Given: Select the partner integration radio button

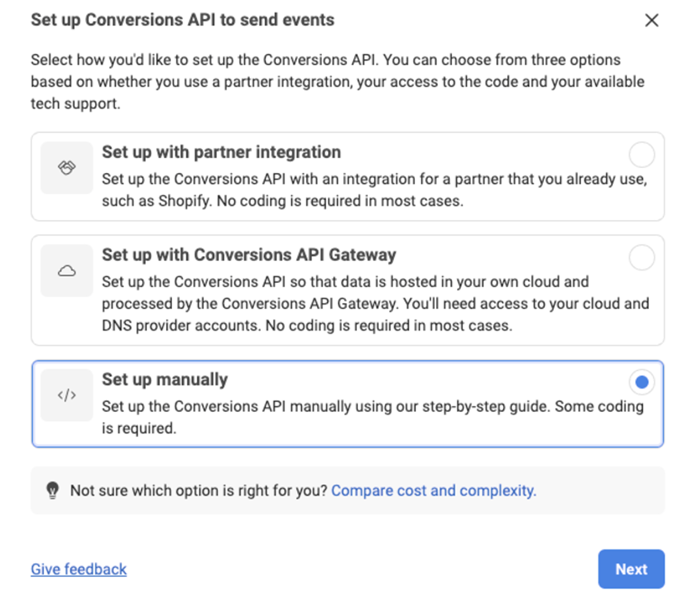Looking at the screenshot, I should (x=641, y=154).
